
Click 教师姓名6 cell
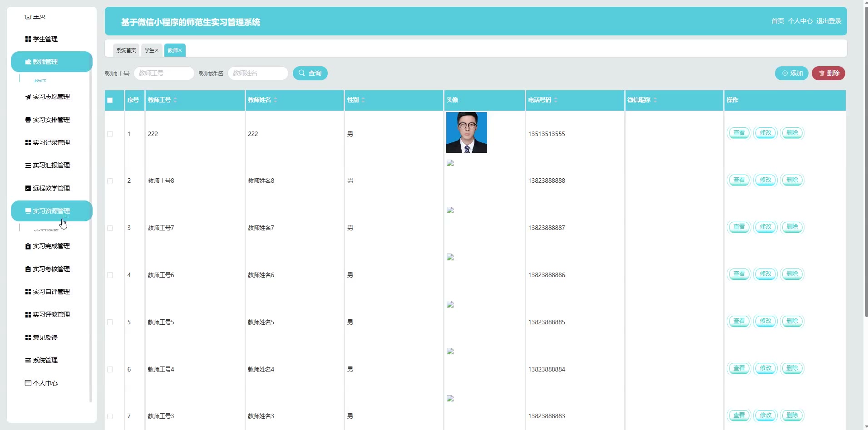(261, 275)
